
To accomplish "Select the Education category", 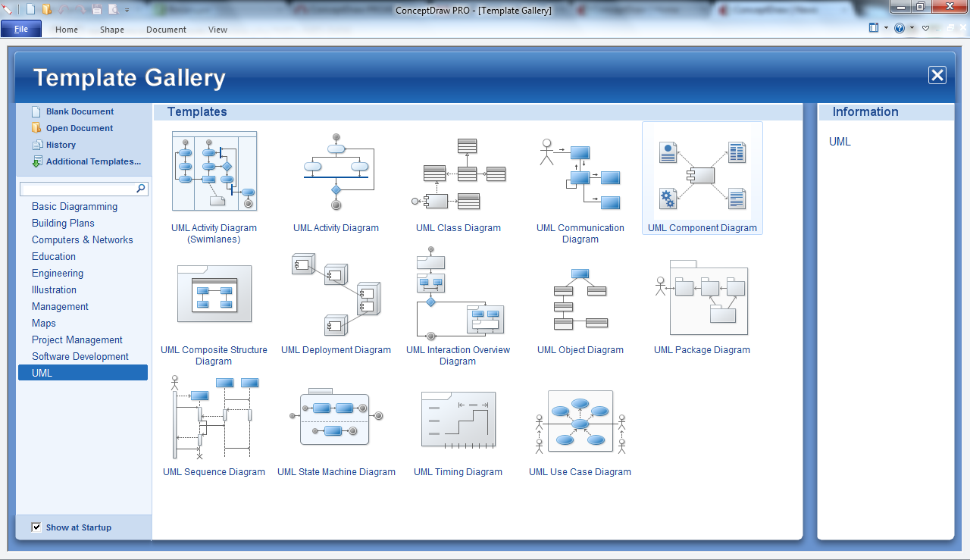I will 54,256.
